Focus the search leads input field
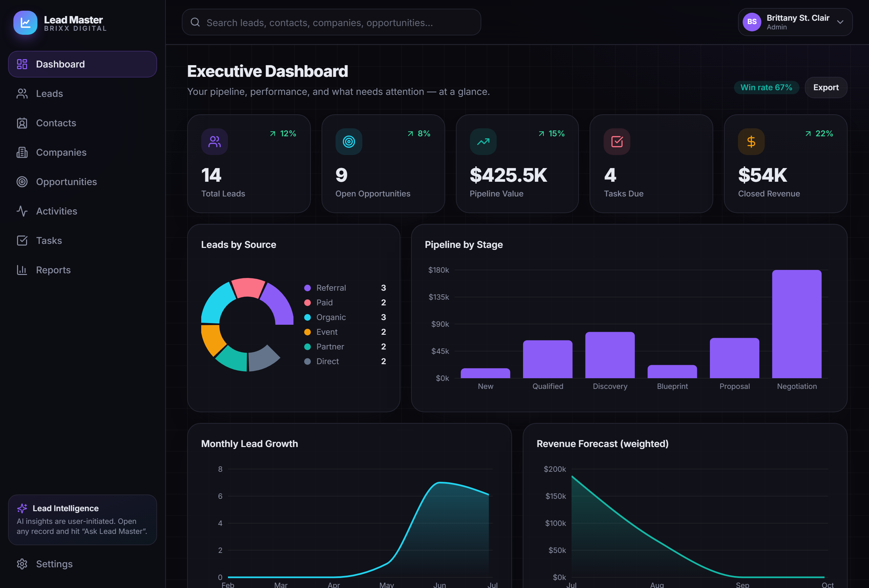 (331, 22)
